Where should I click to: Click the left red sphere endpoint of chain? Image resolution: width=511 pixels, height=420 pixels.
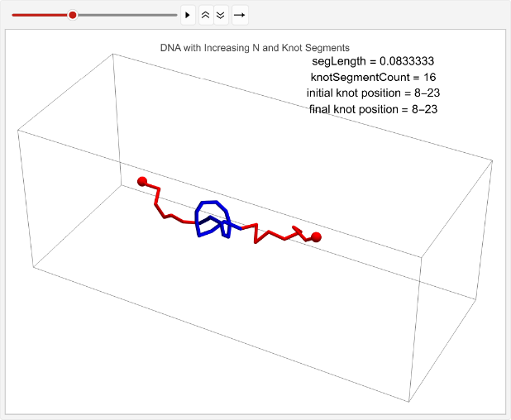pos(142,181)
